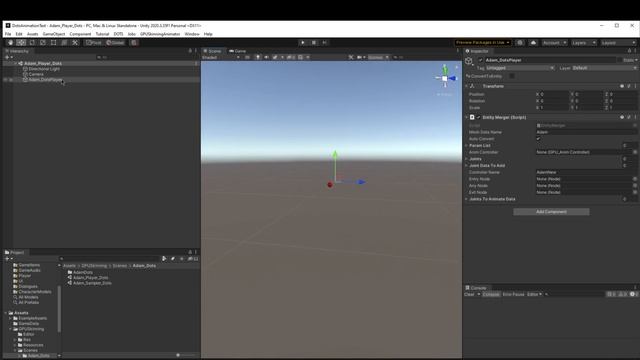Click the Step frame button
The image size is (640, 360).
tap(324, 42)
